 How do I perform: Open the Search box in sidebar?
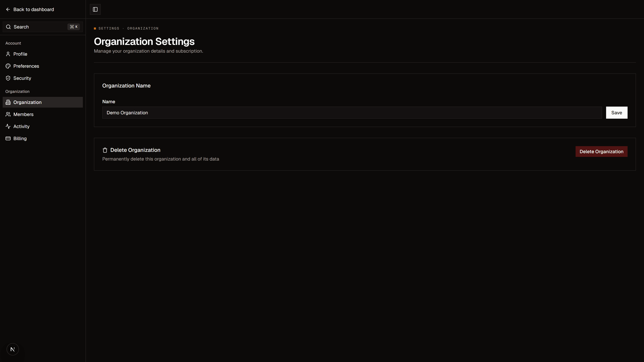click(43, 27)
